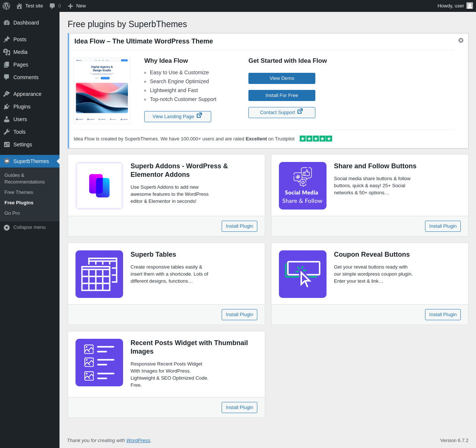Click the plus icon beside New
The height and width of the screenshot is (448, 476).
(70, 6)
